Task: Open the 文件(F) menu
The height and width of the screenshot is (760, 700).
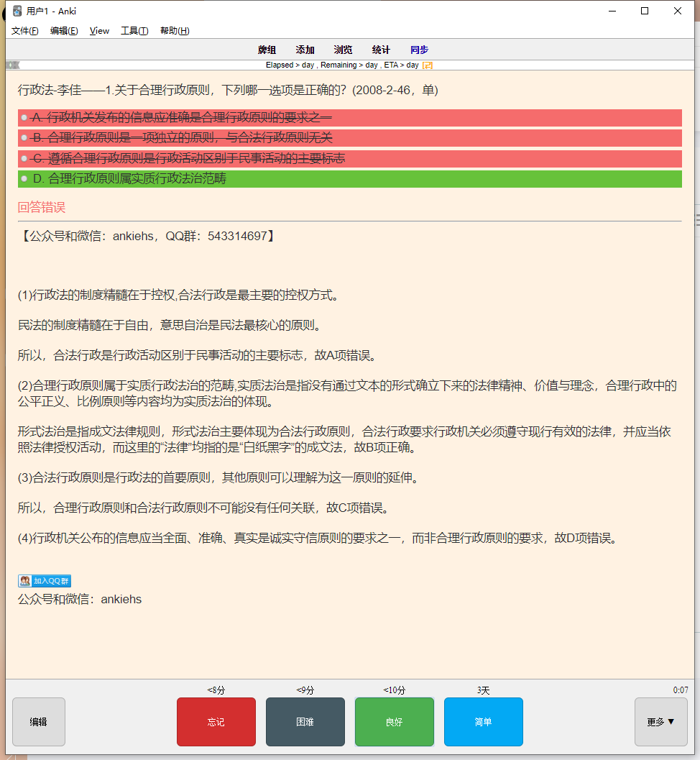Action: [24, 31]
